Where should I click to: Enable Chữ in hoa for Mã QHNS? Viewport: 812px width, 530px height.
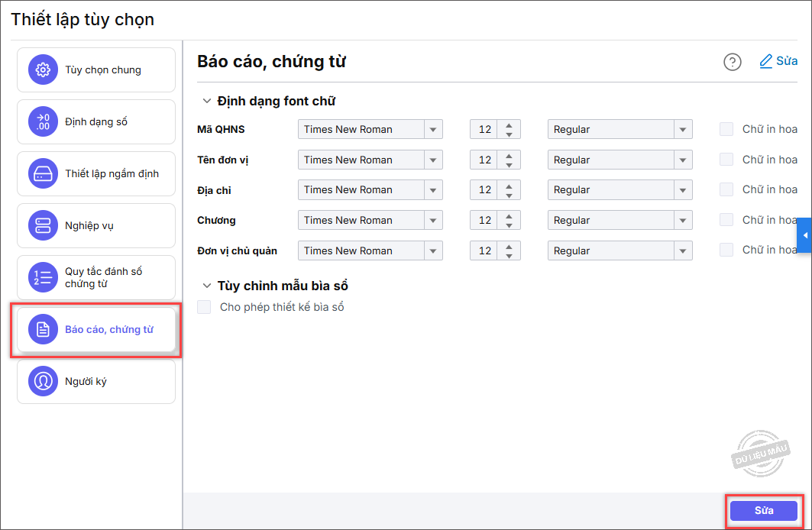[726, 129]
